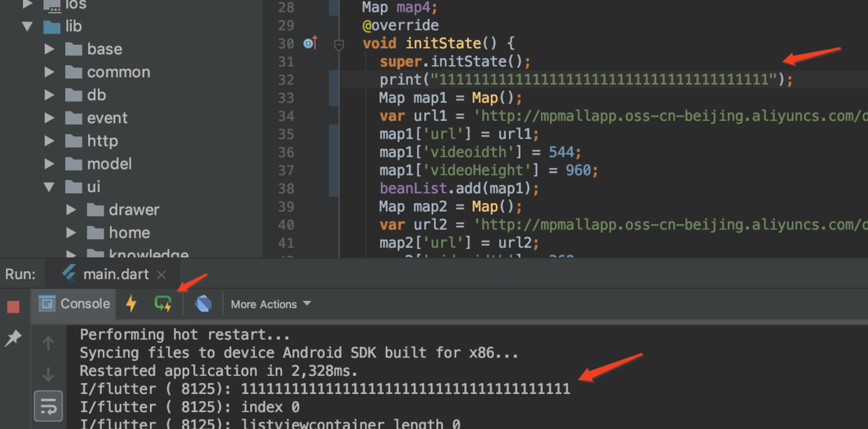Screen dimensions: 868x429
Task: Click the Flutter Hot Reload lightning icon
Action: pyautogui.click(x=131, y=304)
